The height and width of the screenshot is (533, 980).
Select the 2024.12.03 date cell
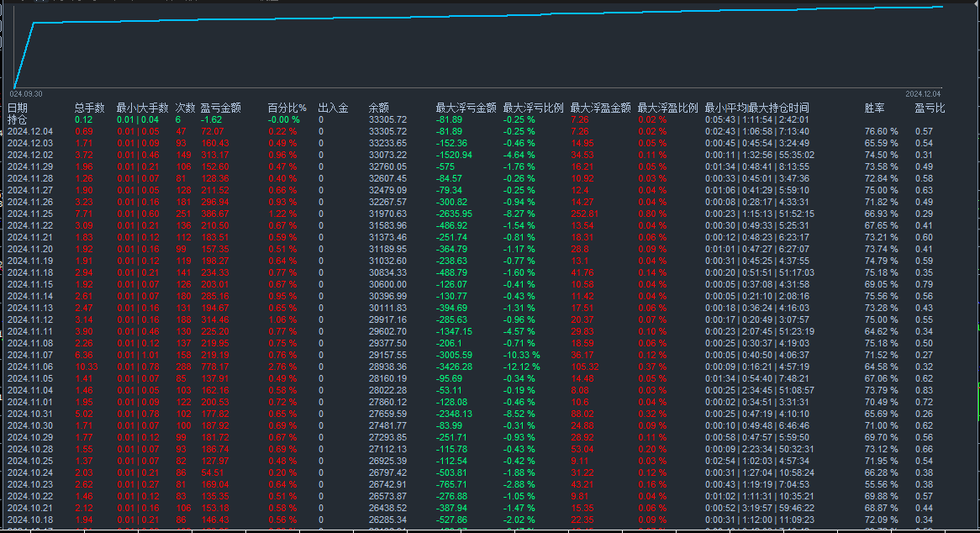30,143
